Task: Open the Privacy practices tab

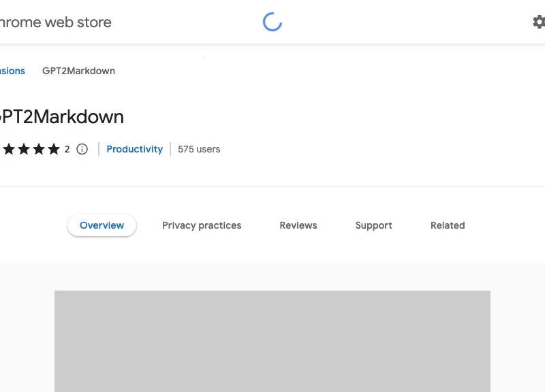Action: tap(202, 225)
